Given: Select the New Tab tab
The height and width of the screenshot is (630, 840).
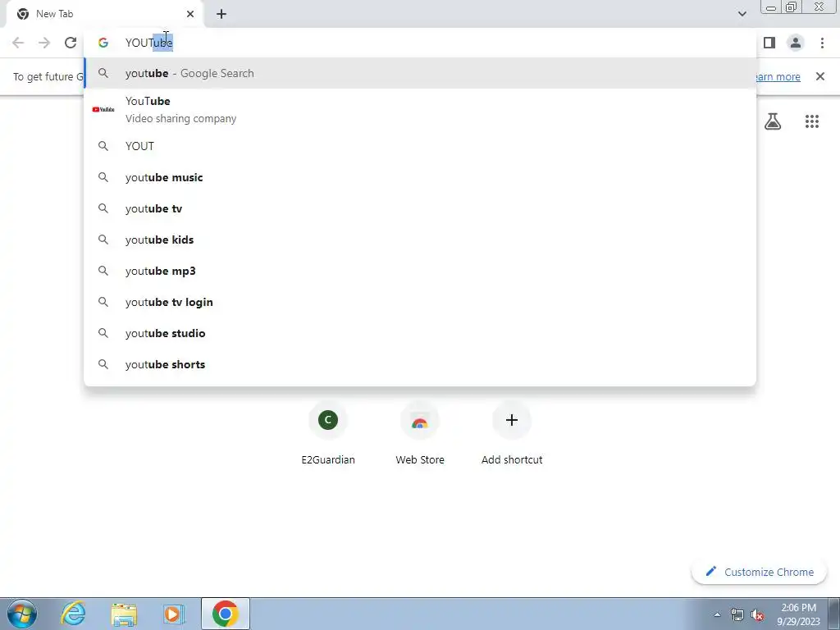Looking at the screenshot, I should point(104,14).
